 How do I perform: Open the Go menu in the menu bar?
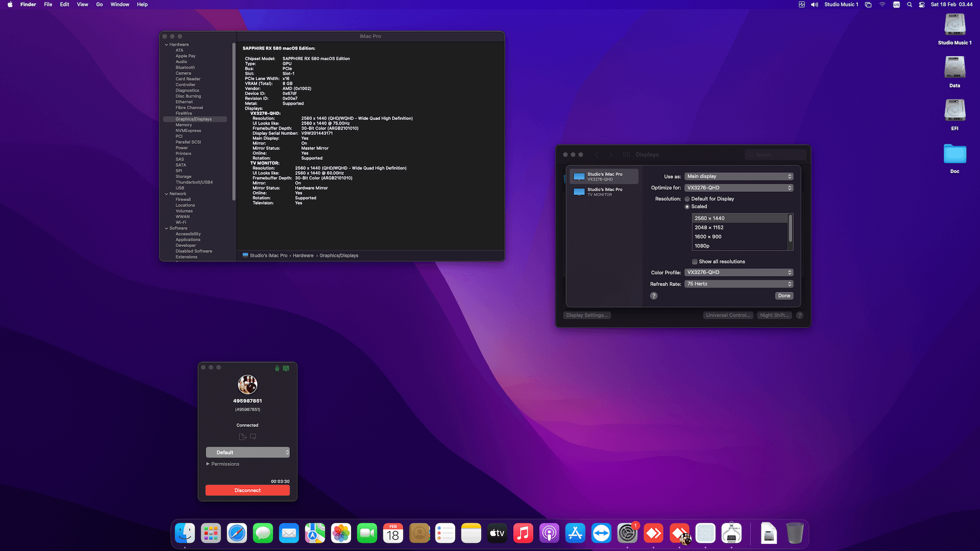click(x=100, y=4)
